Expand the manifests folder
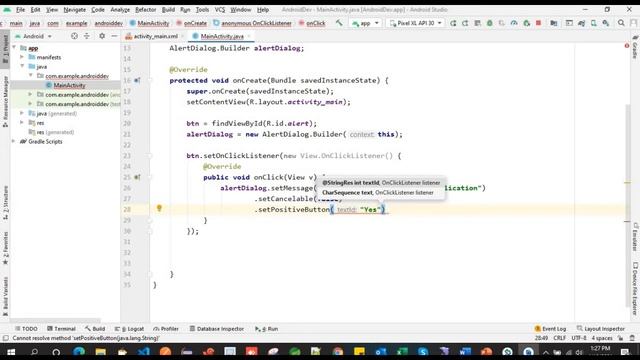640x360 pixels. tap(22, 57)
